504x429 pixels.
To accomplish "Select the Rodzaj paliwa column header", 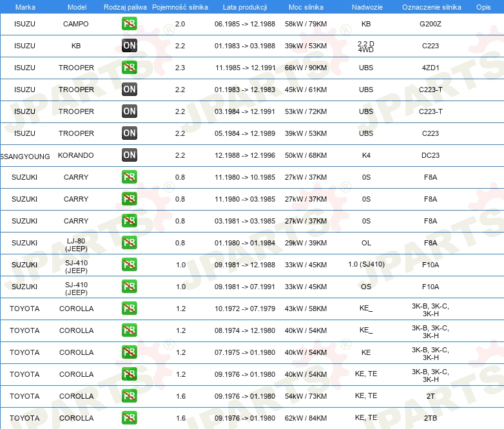I will [x=125, y=7].
